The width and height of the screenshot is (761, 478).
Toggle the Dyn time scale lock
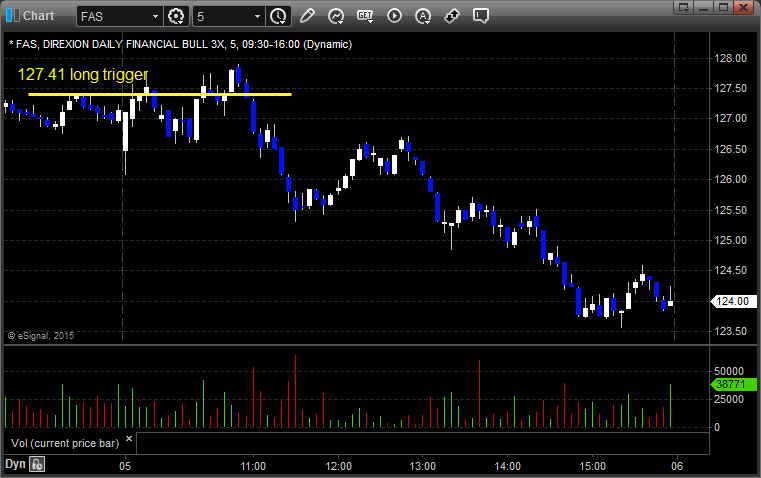(x=37, y=464)
